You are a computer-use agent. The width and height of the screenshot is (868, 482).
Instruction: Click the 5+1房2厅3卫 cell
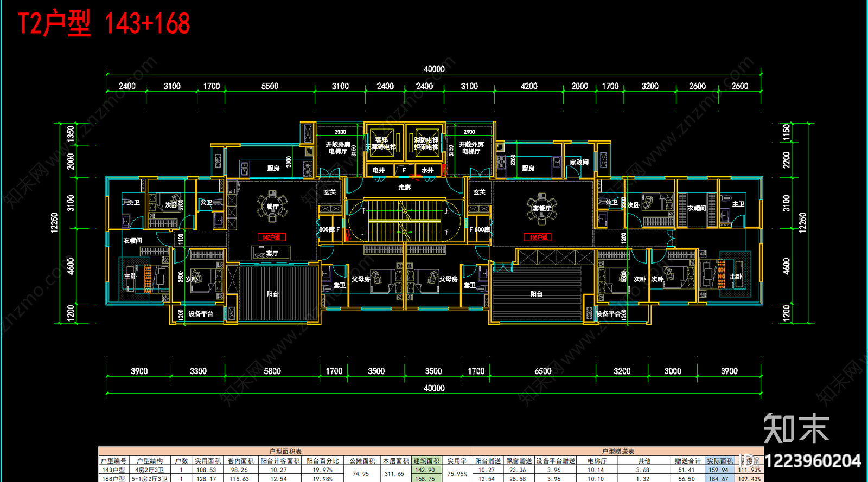tap(149, 479)
